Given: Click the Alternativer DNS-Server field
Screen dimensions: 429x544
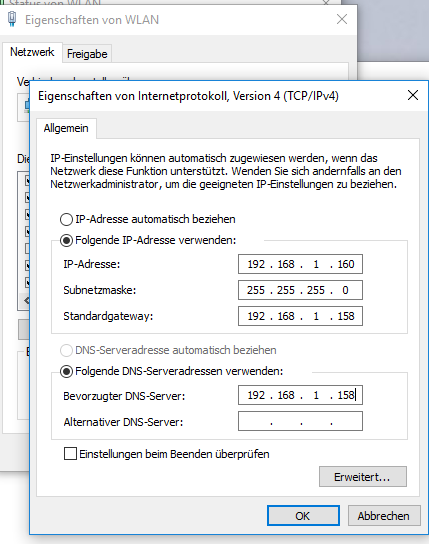Looking at the screenshot, I should pyautogui.click(x=300, y=421).
